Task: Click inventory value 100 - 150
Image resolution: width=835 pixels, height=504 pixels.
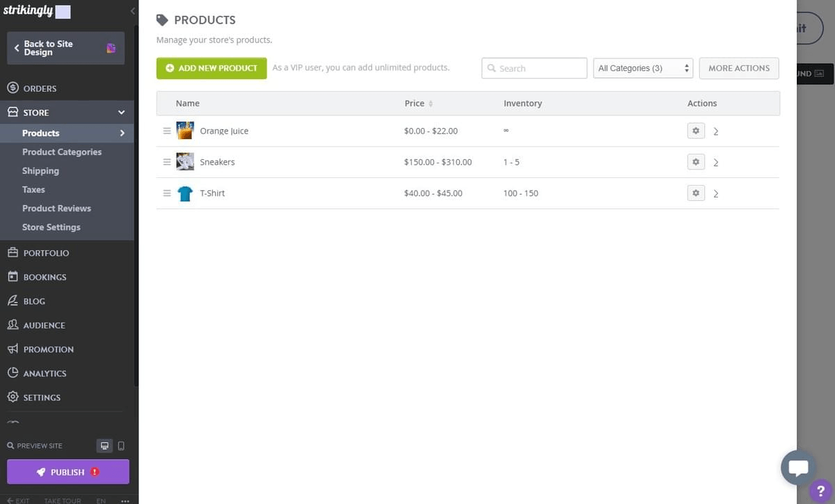Action: pos(520,193)
